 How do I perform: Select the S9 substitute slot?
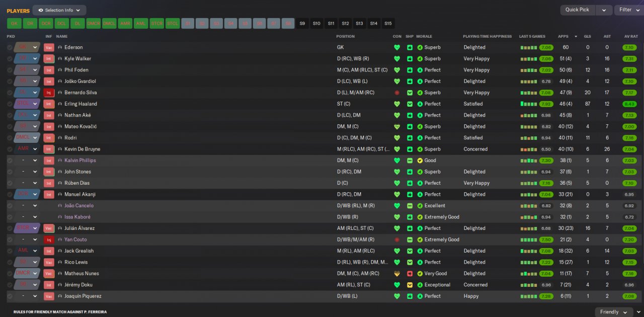(302, 24)
